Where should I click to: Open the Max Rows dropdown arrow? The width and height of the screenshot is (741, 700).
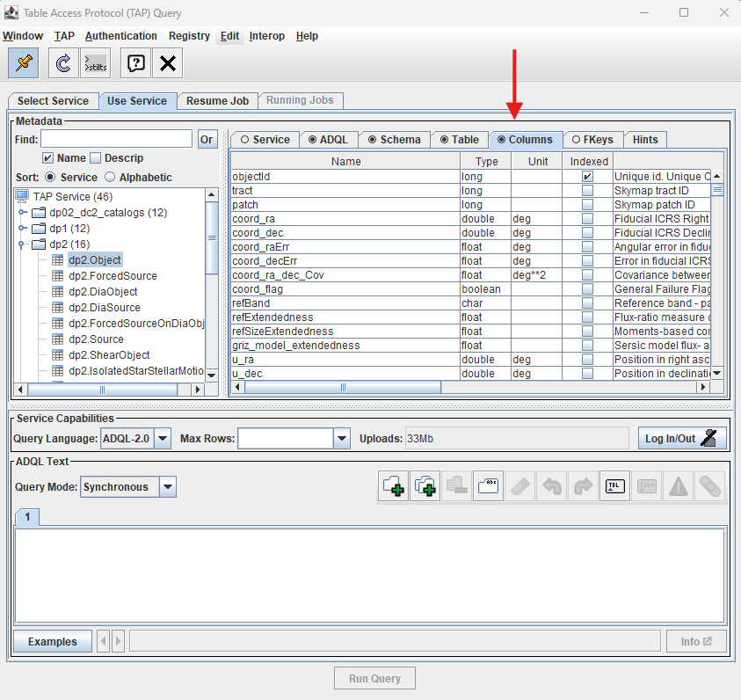pyautogui.click(x=342, y=438)
